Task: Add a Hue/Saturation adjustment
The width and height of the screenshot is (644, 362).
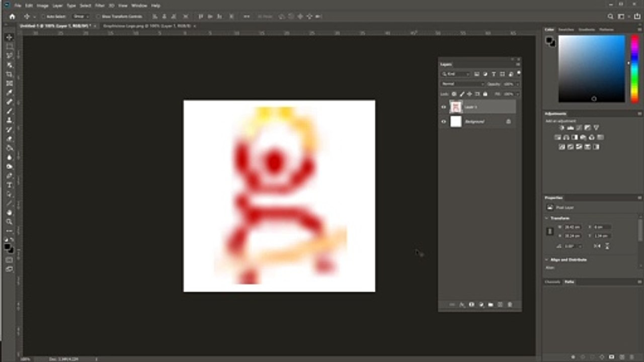Action: click(x=557, y=137)
